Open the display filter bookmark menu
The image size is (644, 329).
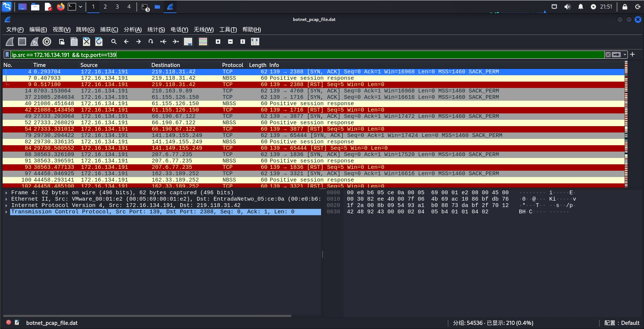tap(7, 55)
